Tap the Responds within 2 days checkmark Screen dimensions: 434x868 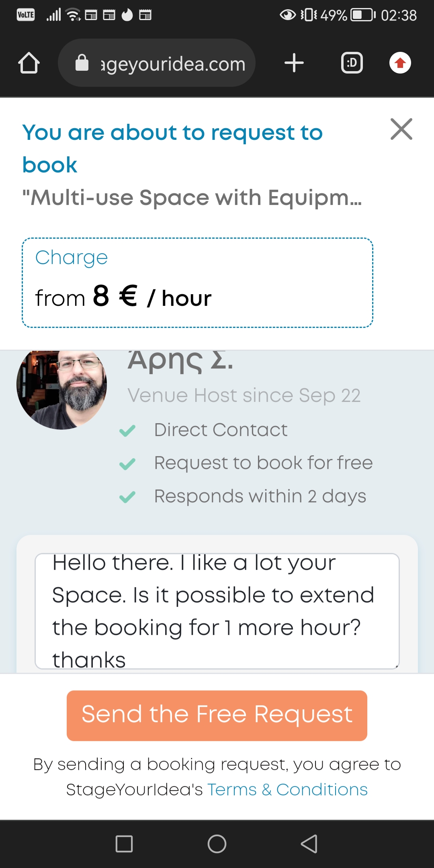click(127, 497)
